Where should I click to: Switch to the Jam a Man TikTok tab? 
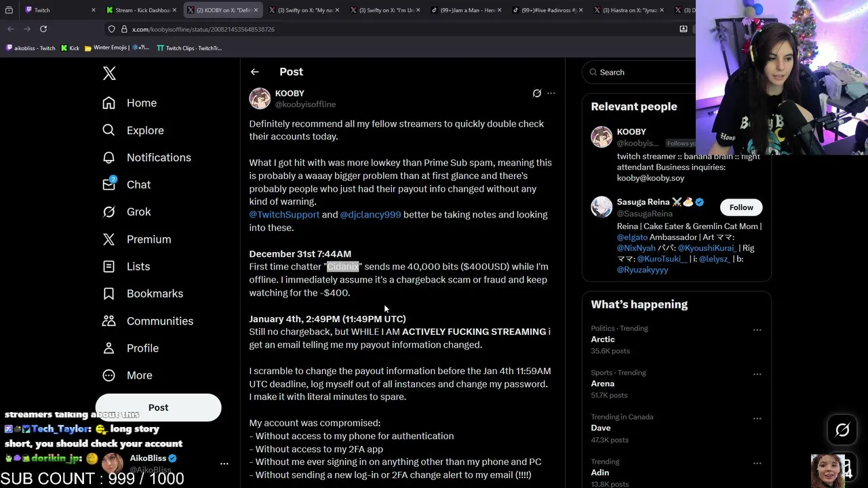pos(466,10)
